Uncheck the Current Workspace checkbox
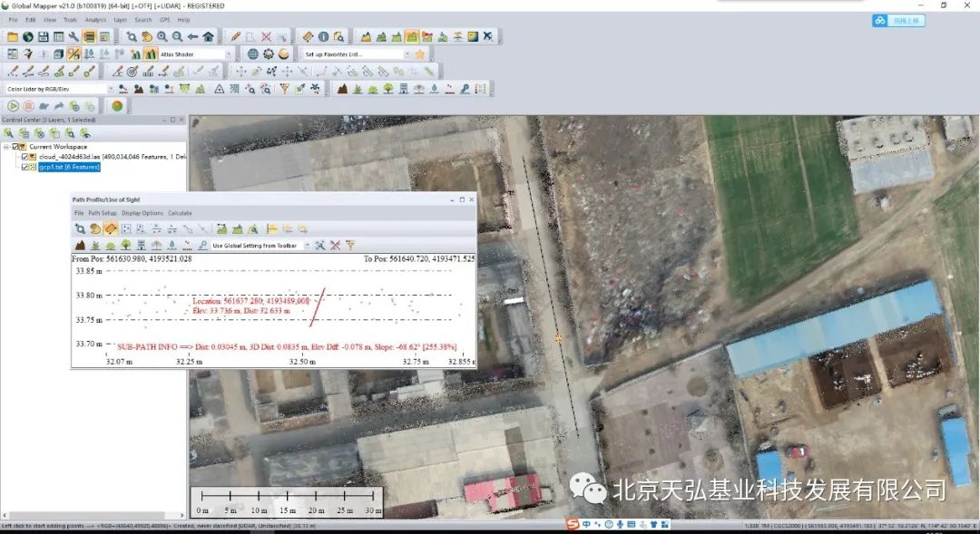 tap(15, 147)
